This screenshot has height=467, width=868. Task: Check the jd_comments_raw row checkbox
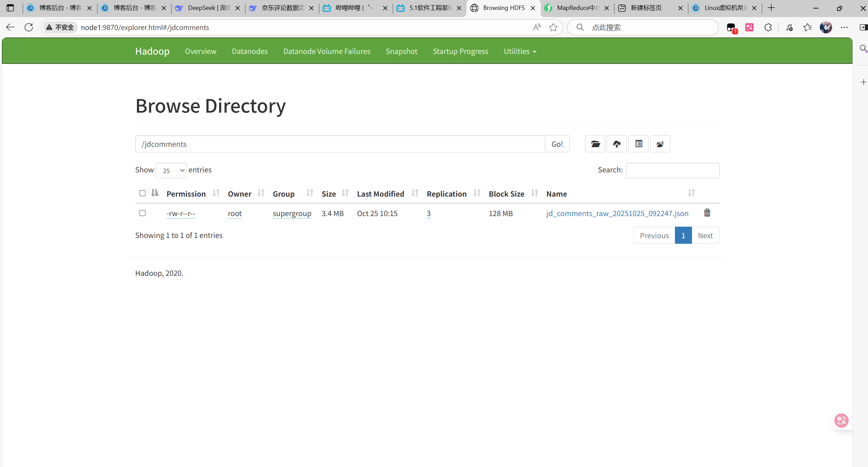point(143,213)
